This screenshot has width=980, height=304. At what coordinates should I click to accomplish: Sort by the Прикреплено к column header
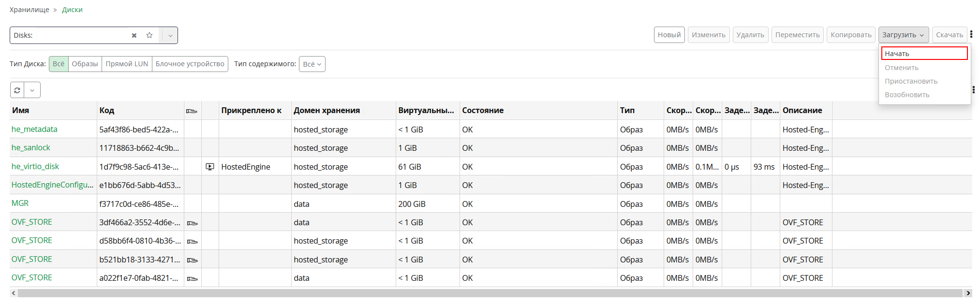click(255, 110)
